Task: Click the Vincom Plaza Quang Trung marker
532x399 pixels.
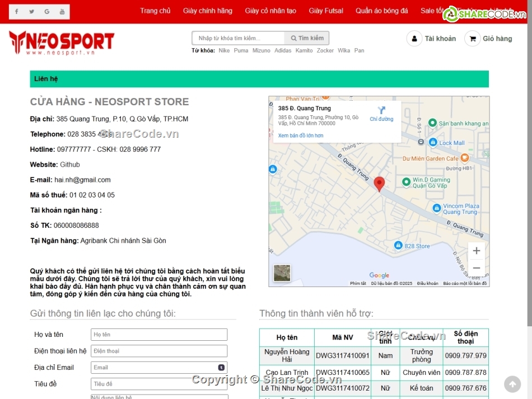Action: (x=437, y=208)
